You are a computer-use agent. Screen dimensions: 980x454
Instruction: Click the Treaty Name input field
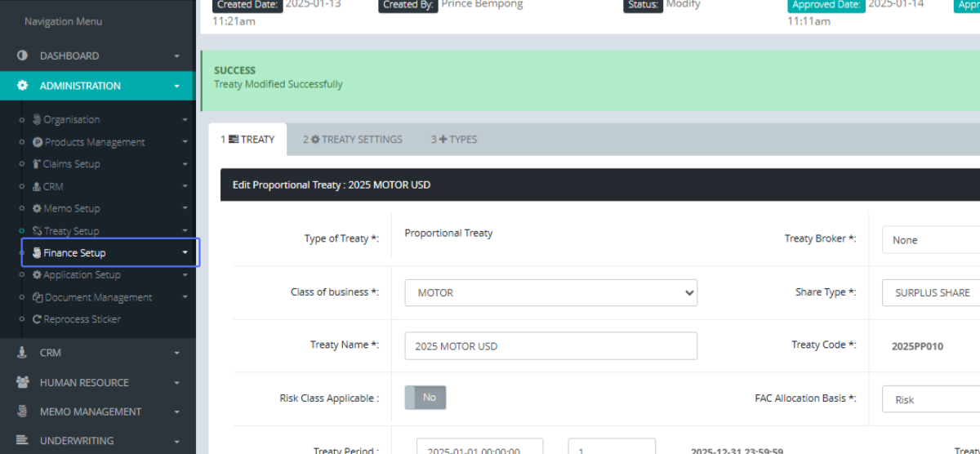click(x=550, y=346)
